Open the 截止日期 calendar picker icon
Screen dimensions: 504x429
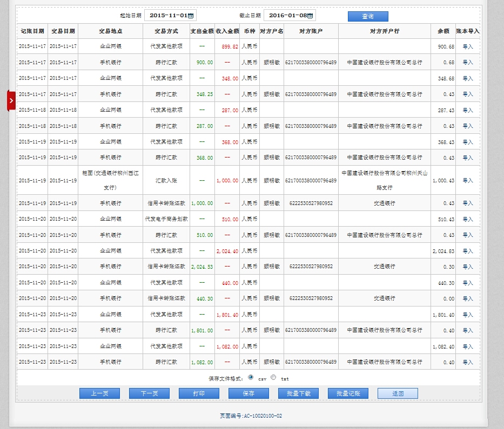click(311, 16)
